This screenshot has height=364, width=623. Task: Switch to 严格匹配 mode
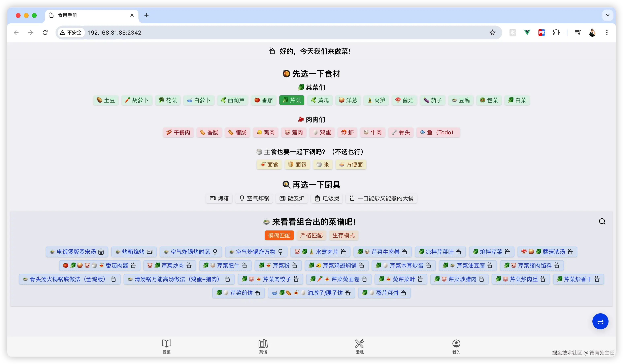tap(311, 235)
